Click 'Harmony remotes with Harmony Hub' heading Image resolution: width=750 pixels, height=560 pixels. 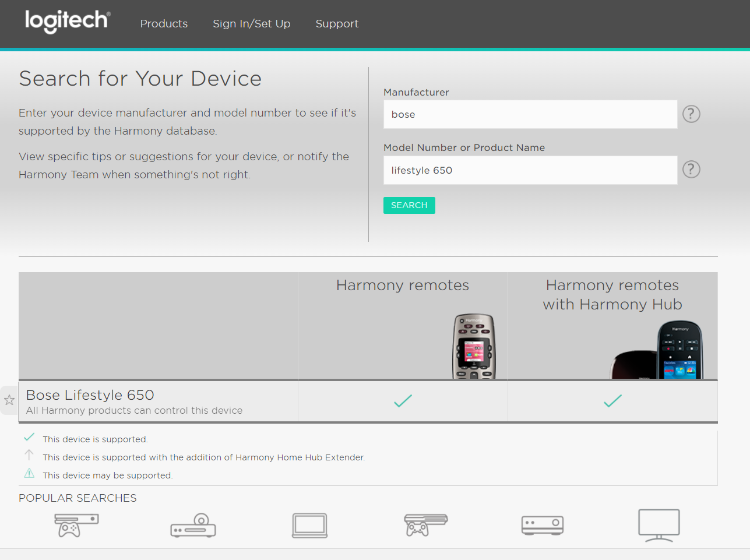point(612,295)
